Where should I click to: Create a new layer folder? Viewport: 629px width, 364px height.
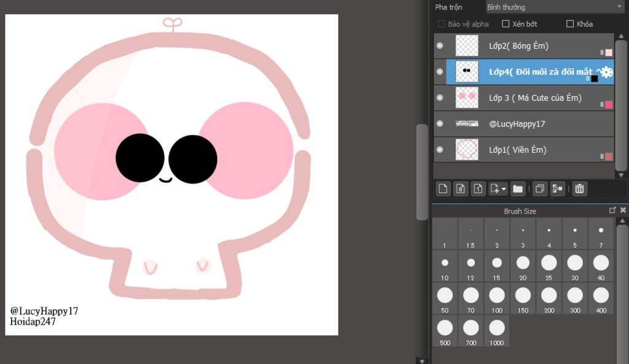518,189
